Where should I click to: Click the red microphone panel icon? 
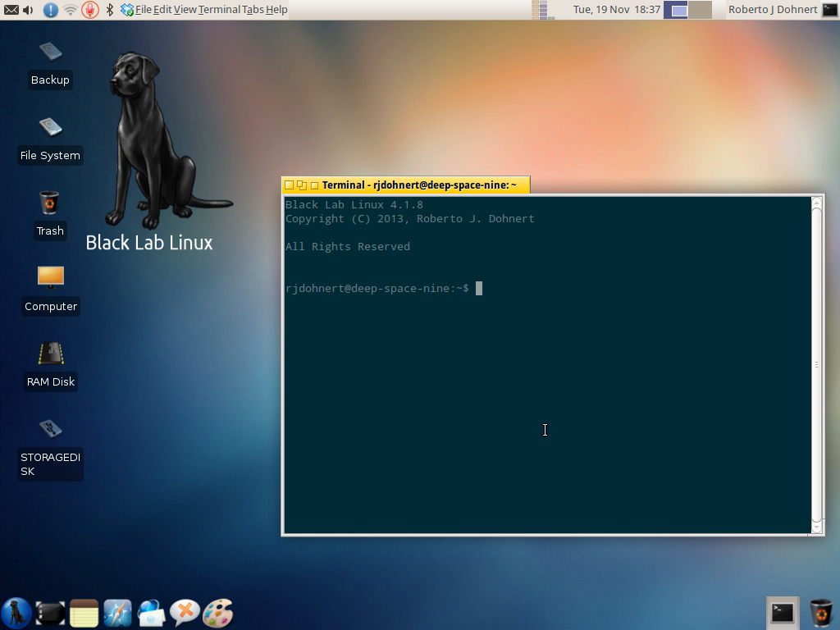click(x=90, y=10)
